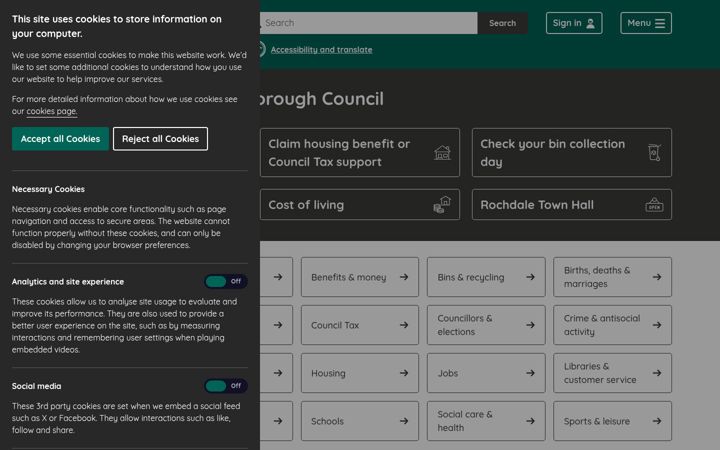Toggle Analytics and site experience cookies switch

(226, 281)
